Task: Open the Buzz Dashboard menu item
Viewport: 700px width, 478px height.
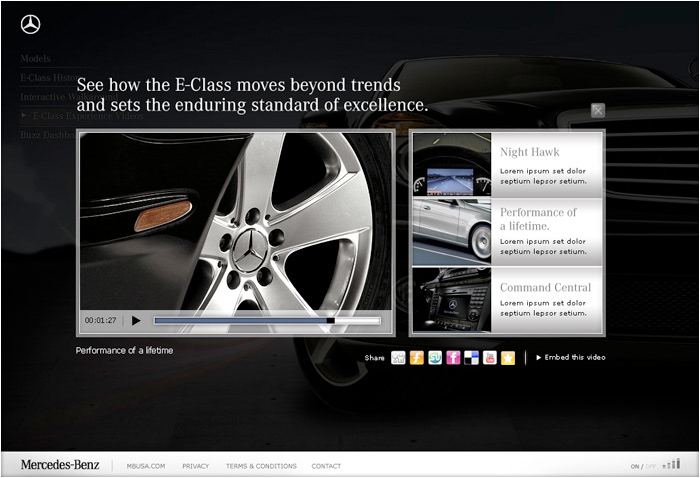Action: (x=48, y=135)
